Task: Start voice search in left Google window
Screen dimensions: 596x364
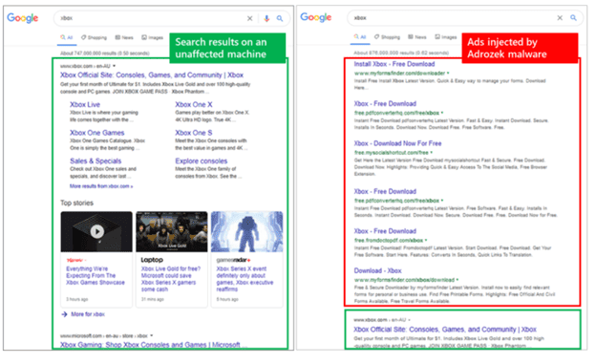Action: point(266,18)
